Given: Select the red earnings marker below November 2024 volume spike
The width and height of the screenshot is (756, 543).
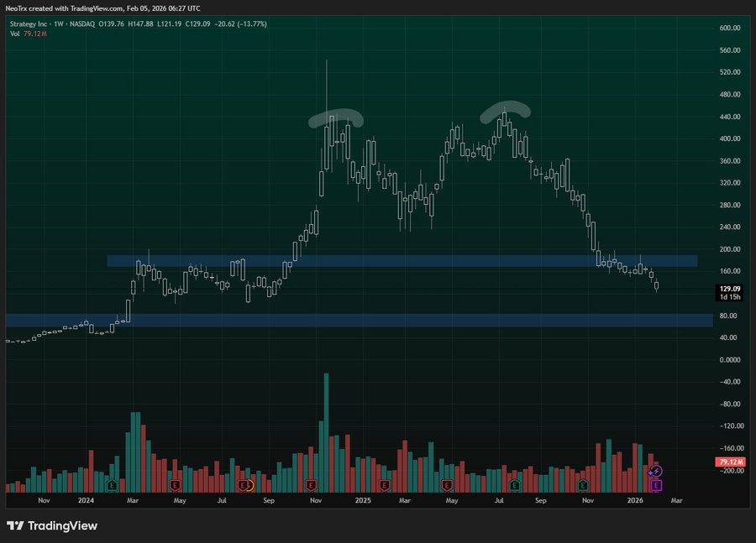Looking at the screenshot, I should (x=311, y=485).
